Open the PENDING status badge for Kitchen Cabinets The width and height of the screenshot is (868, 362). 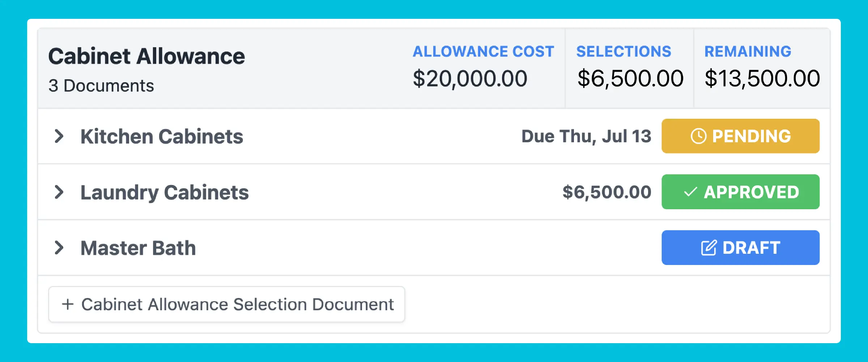coord(740,136)
